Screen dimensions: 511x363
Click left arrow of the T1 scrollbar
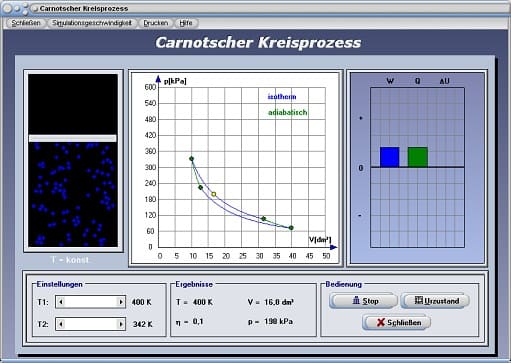[61, 302]
